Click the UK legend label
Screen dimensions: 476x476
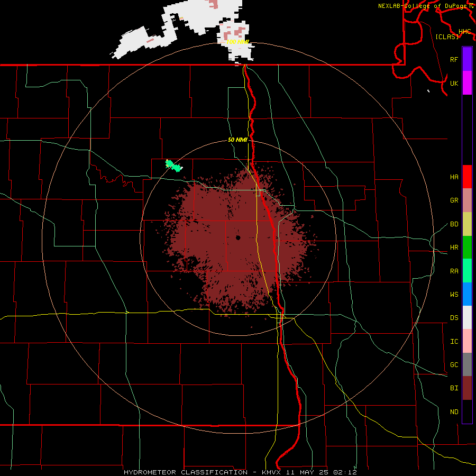coord(454,83)
